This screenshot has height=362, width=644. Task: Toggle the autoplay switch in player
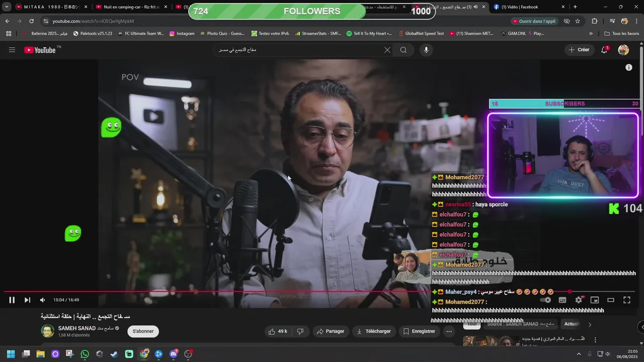(x=546, y=300)
